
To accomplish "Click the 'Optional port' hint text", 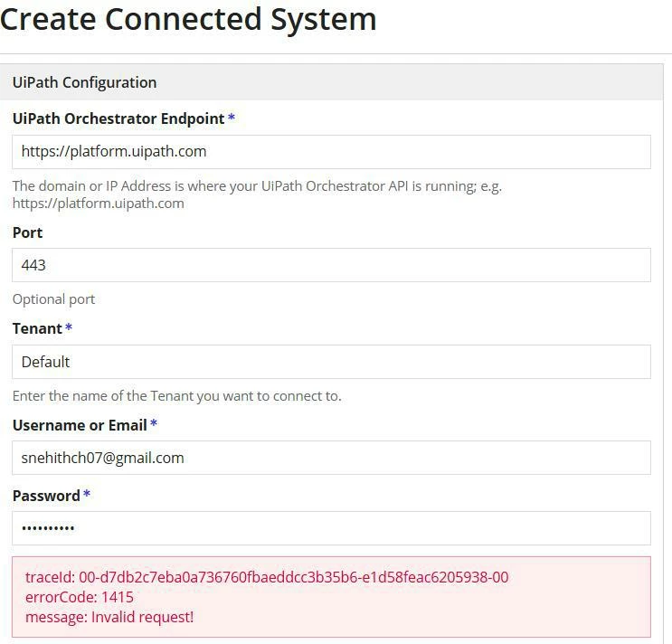I will (53, 299).
